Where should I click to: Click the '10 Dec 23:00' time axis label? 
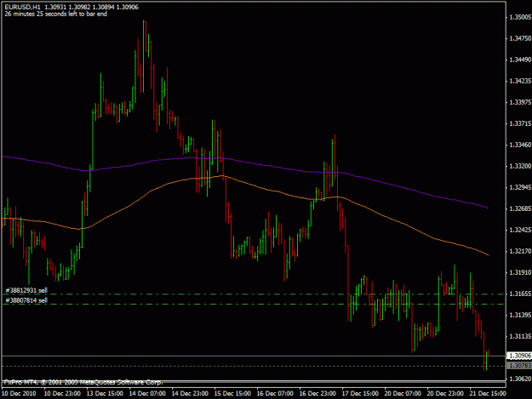click(x=62, y=394)
